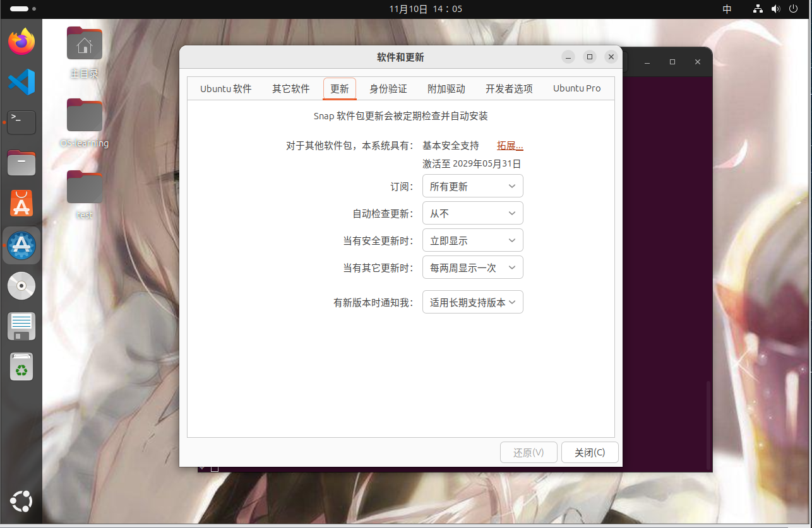
Task: Open the 中 input method indicator
Action: [727, 9]
